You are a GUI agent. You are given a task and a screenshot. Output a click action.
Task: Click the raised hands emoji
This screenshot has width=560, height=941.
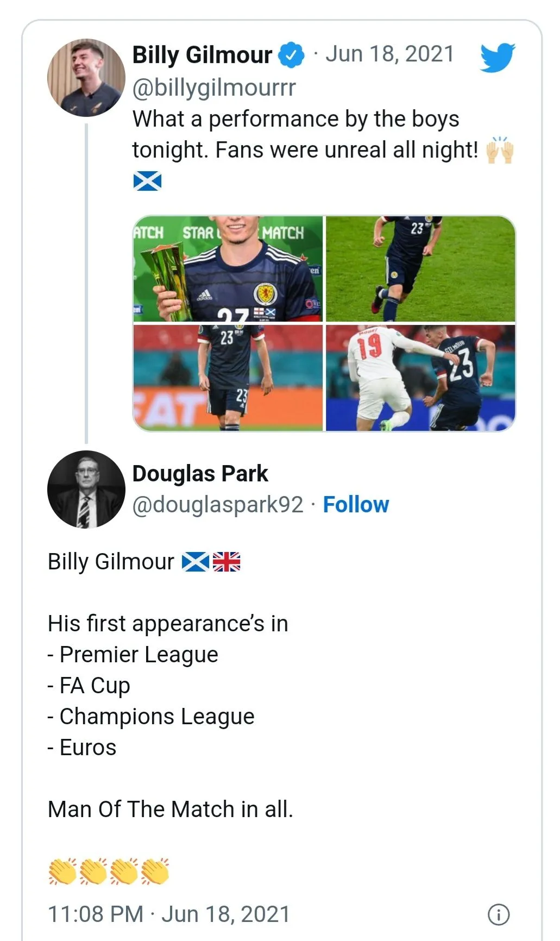pyautogui.click(x=499, y=150)
